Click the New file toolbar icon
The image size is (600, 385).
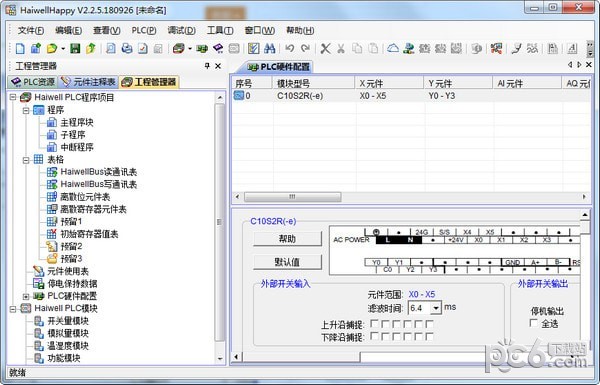coord(20,49)
